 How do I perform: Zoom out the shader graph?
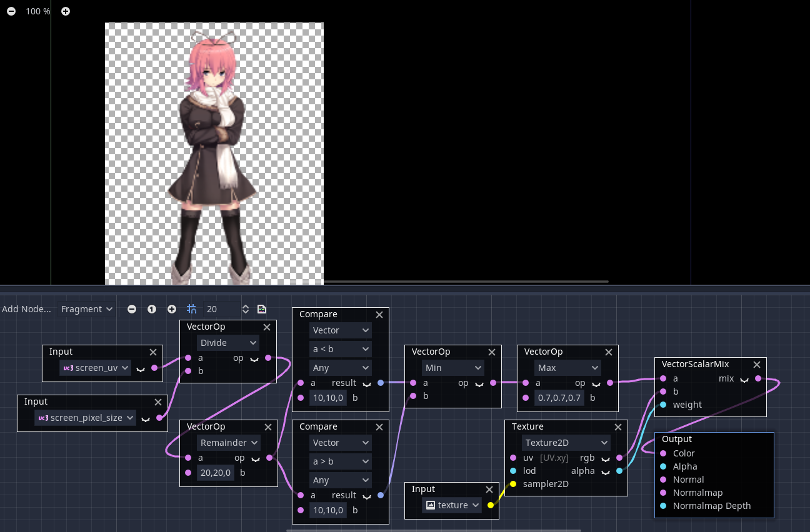[132, 308]
